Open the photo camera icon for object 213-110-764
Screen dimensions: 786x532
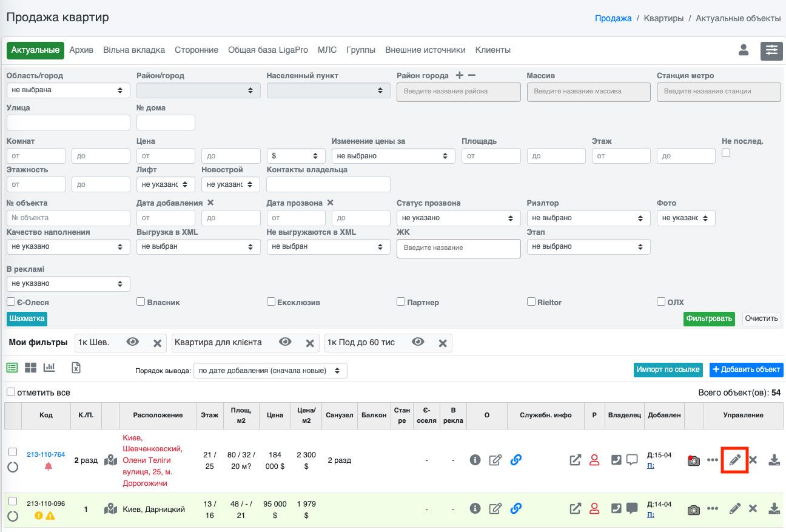[x=693, y=460]
